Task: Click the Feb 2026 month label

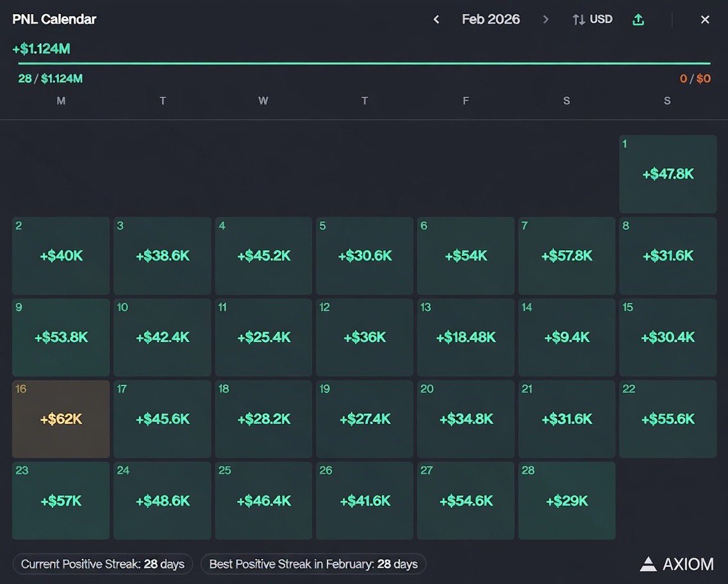Action: (491, 19)
